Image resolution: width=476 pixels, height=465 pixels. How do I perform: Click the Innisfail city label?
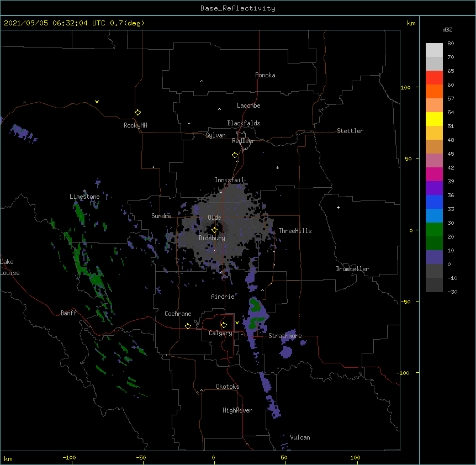pos(229,180)
